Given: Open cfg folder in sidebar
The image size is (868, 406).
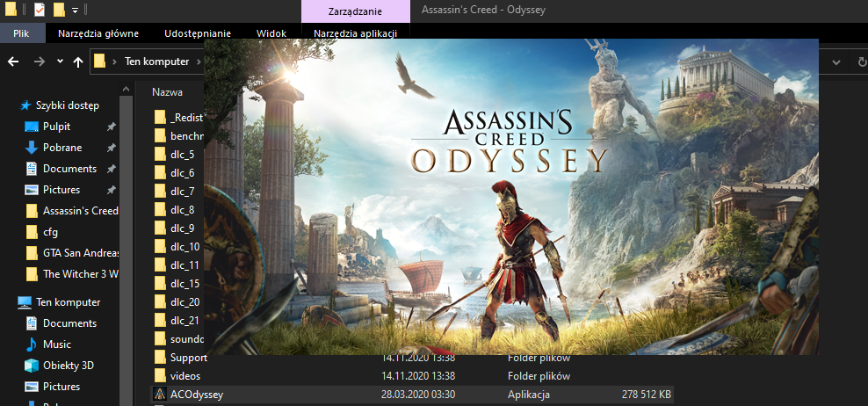Looking at the screenshot, I should tap(50, 231).
